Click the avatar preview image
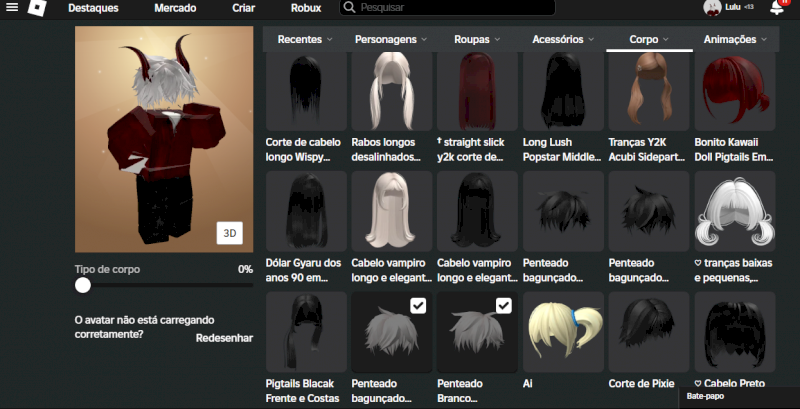The height and width of the screenshot is (409, 800). (x=164, y=139)
